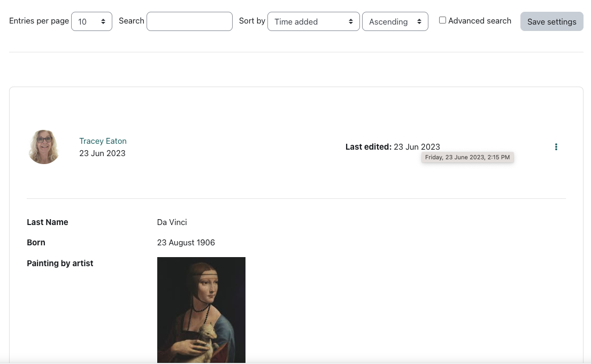Image resolution: width=591 pixels, height=364 pixels.
Task: Open the Sort by Time added dropdown
Action: pos(313,21)
